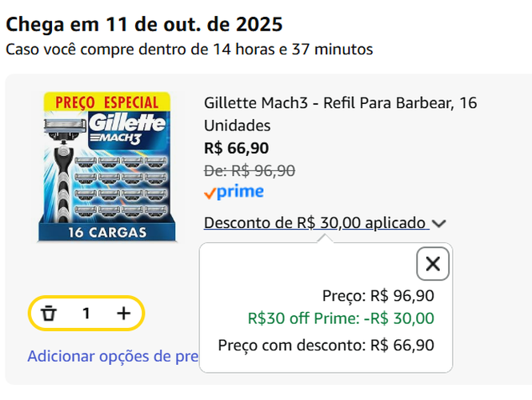
Task: Open the 'Desconto de R$ 30,00 aplicado' link
Action: pos(315,223)
